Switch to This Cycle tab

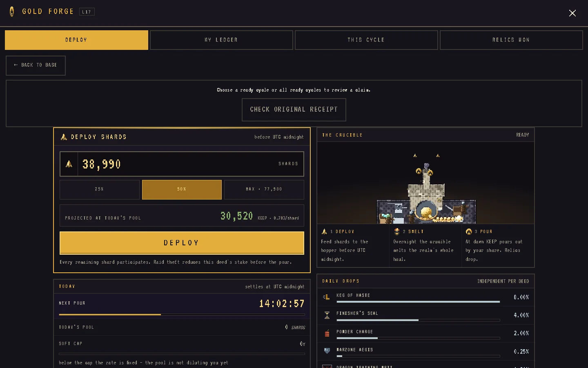(366, 40)
